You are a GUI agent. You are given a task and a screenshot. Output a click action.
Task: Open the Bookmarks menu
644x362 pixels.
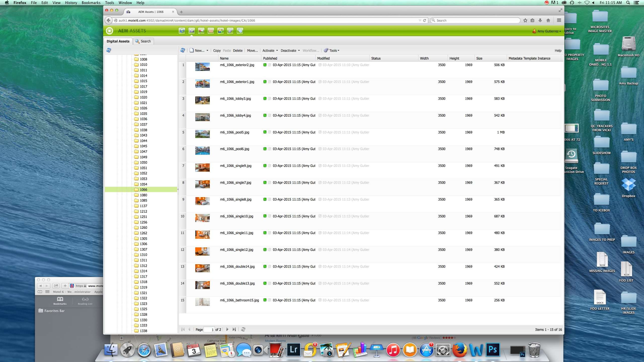pyautogui.click(x=91, y=3)
